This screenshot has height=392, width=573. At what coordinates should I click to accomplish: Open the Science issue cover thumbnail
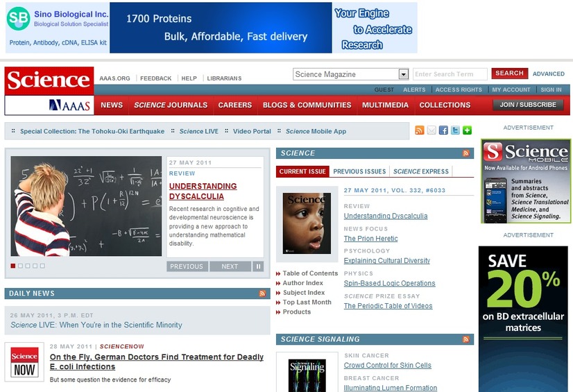coord(307,223)
